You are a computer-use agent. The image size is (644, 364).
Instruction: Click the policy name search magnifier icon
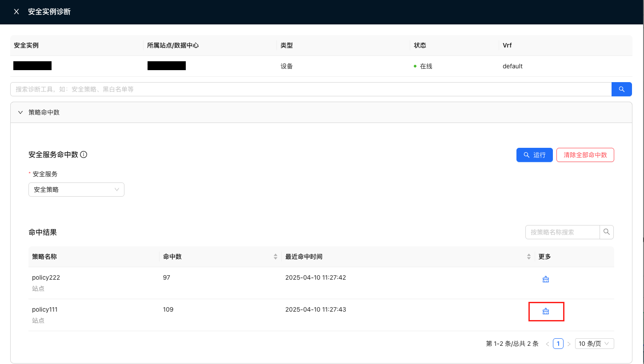tap(607, 232)
